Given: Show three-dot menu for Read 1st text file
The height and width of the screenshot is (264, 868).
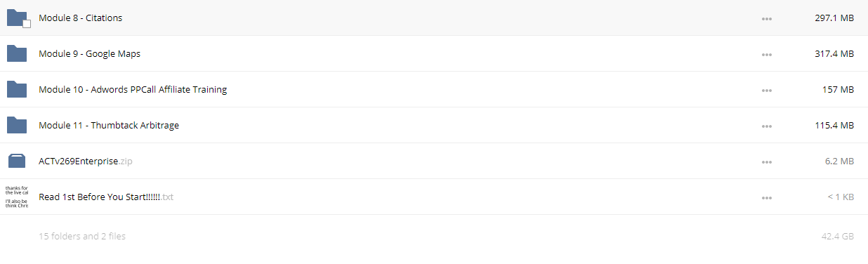Looking at the screenshot, I should coord(767,197).
